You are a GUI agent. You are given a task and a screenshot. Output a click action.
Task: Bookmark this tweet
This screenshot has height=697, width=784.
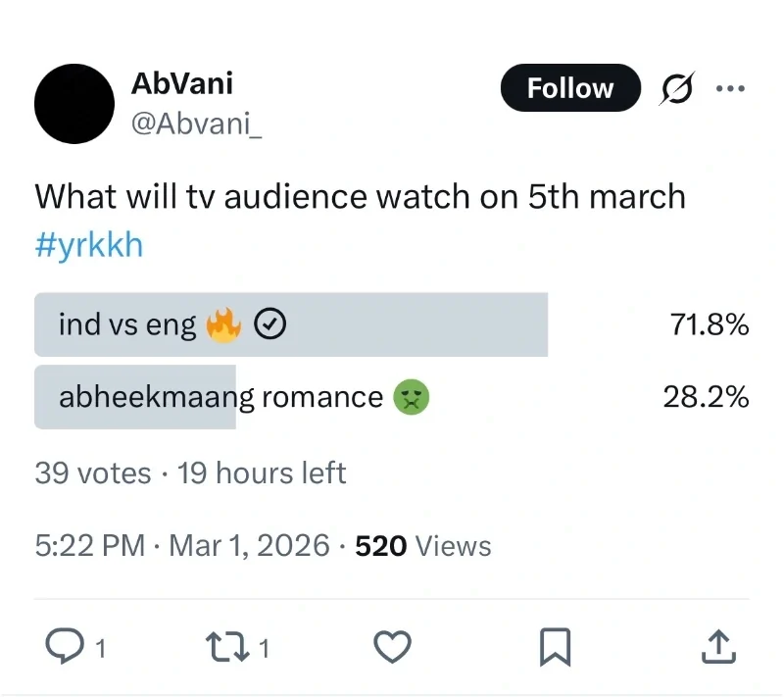(555, 646)
